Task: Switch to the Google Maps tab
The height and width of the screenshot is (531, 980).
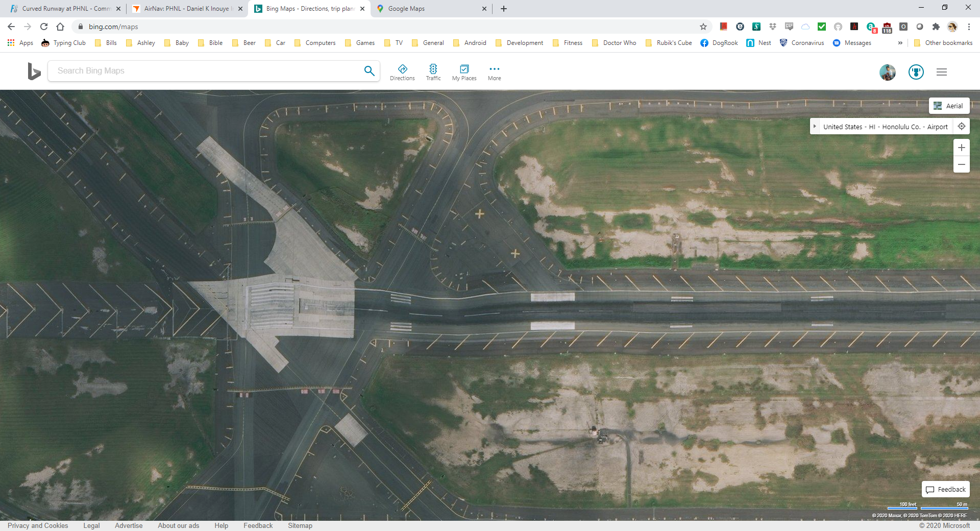Action: click(429, 9)
